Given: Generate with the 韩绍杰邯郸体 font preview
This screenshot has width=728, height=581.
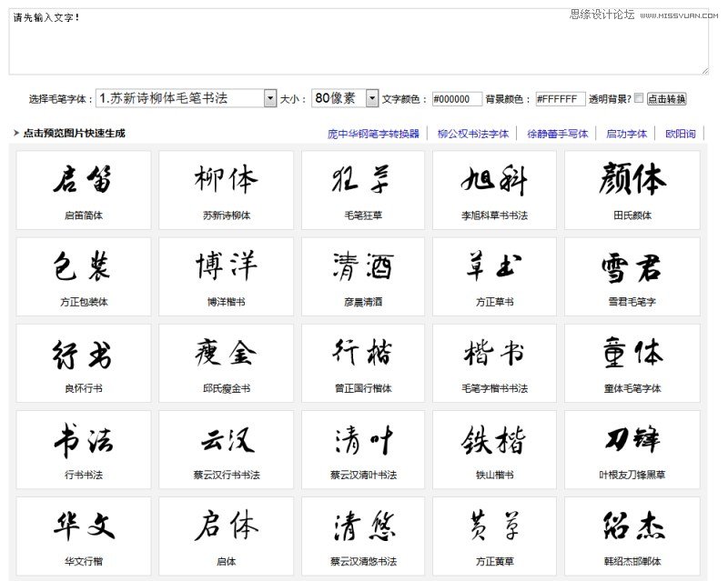Looking at the screenshot, I should pyautogui.click(x=632, y=536).
